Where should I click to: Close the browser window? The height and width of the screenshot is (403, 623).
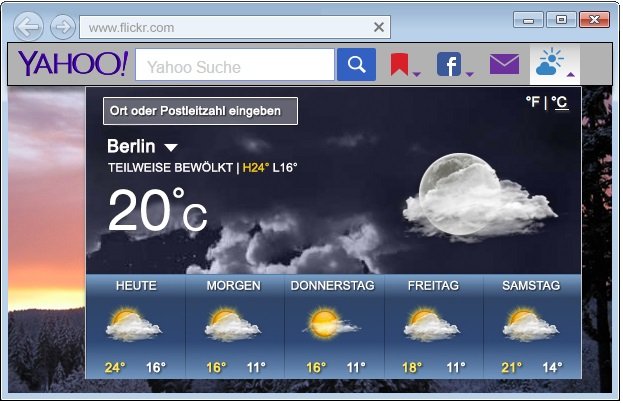tap(594, 19)
